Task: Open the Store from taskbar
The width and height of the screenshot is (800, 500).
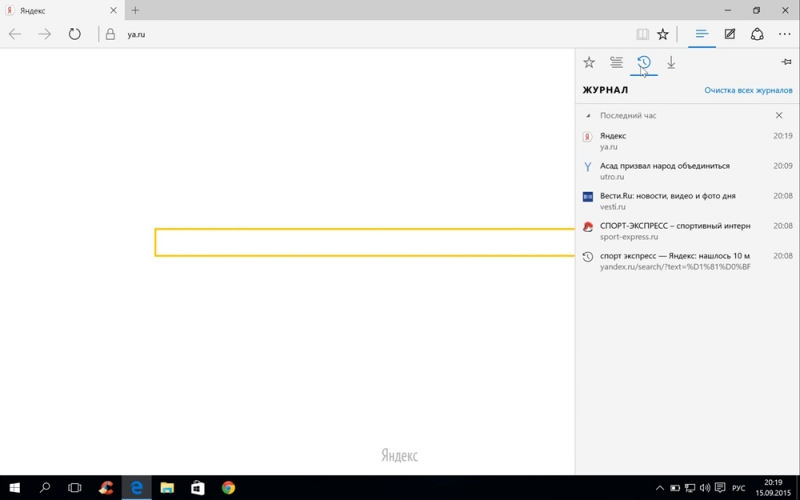Action: 198,488
